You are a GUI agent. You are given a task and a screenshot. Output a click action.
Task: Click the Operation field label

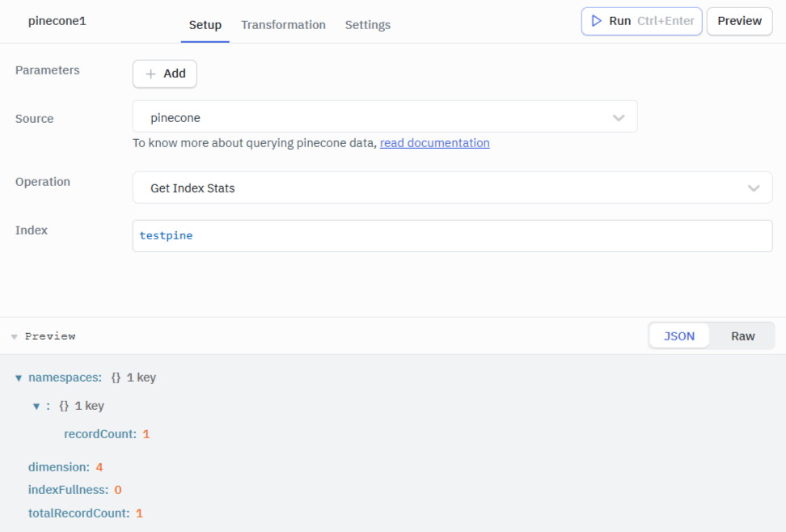(43, 182)
